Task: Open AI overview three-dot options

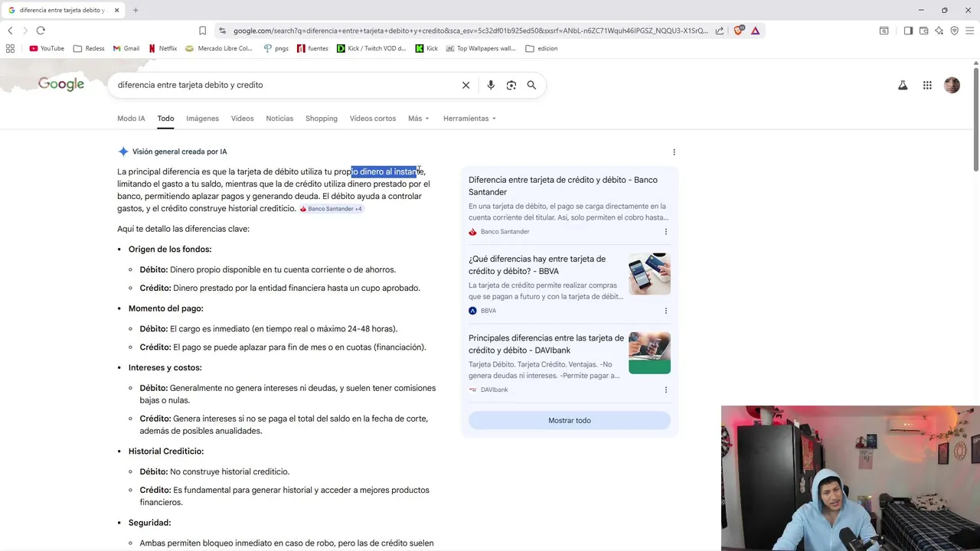Action: point(674,152)
